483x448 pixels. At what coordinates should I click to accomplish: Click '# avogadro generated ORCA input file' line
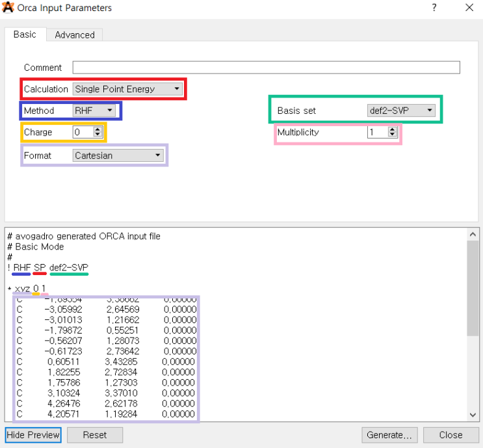tap(84, 236)
